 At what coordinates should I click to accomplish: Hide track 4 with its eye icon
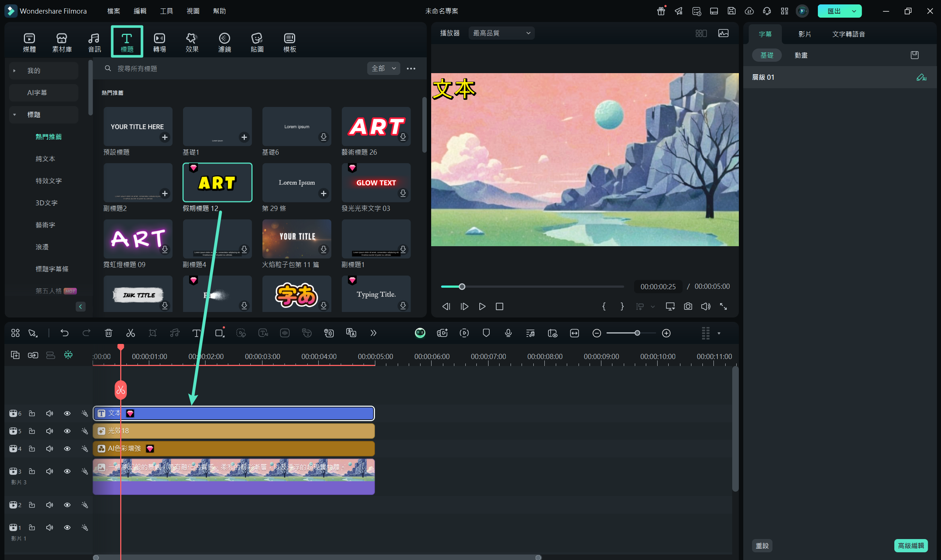point(67,449)
